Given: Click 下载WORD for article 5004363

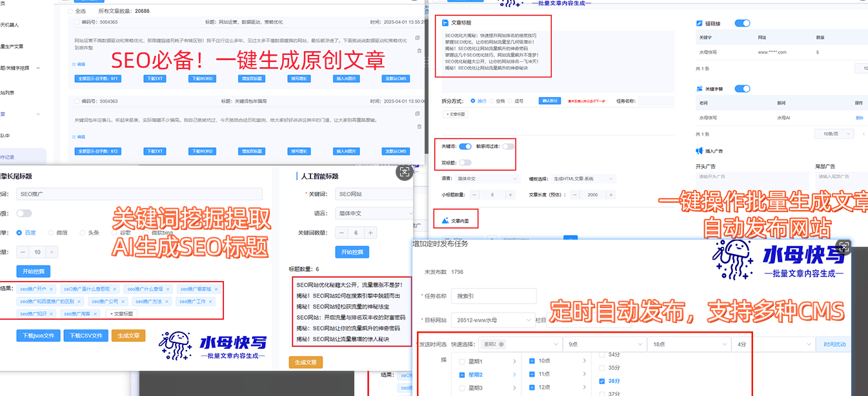Looking at the screenshot, I should point(202,151).
